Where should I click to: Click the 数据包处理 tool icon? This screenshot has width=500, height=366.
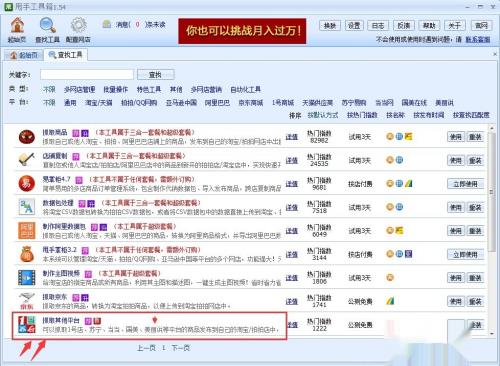[x=27, y=207]
